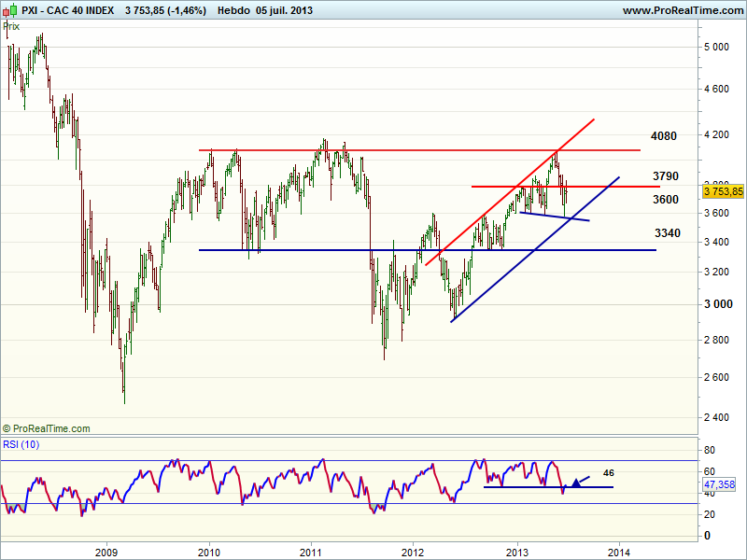
Task: Click the 47,358 RSI value tag
Action: 716,486
